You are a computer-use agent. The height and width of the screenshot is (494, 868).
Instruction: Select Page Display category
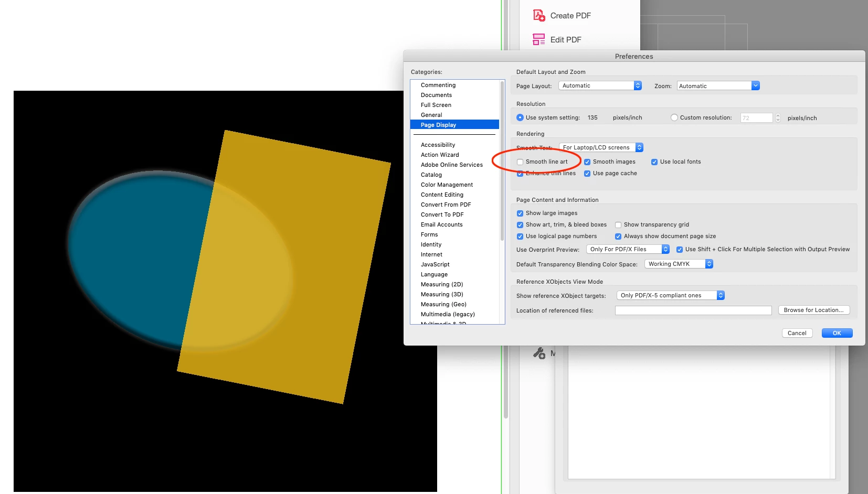454,125
